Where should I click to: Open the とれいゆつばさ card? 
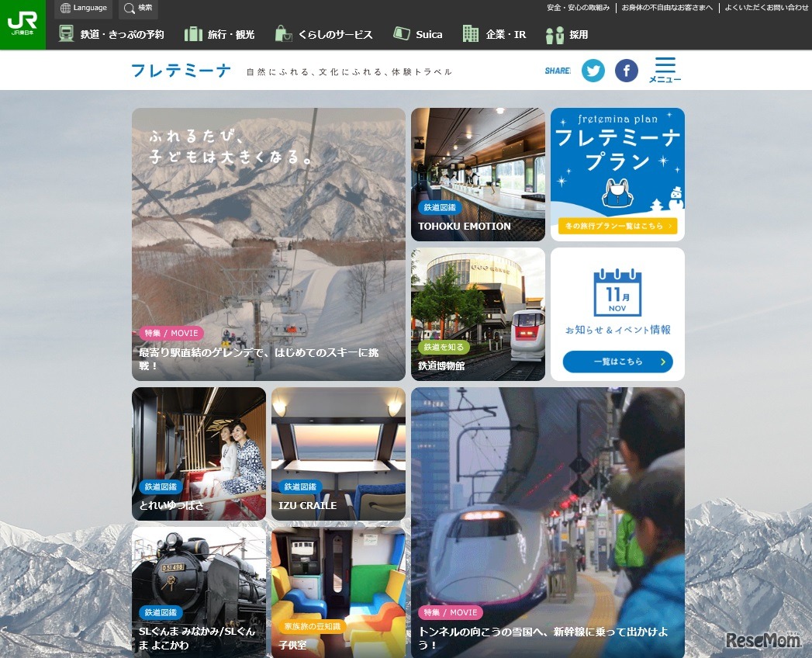click(x=199, y=454)
